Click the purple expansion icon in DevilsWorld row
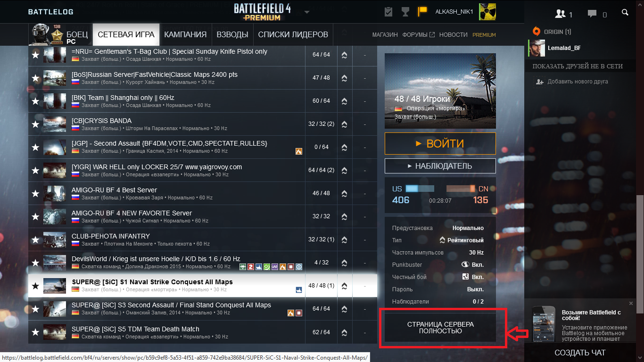The width and height of the screenshot is (644, 362). click(x=275, y=267)
